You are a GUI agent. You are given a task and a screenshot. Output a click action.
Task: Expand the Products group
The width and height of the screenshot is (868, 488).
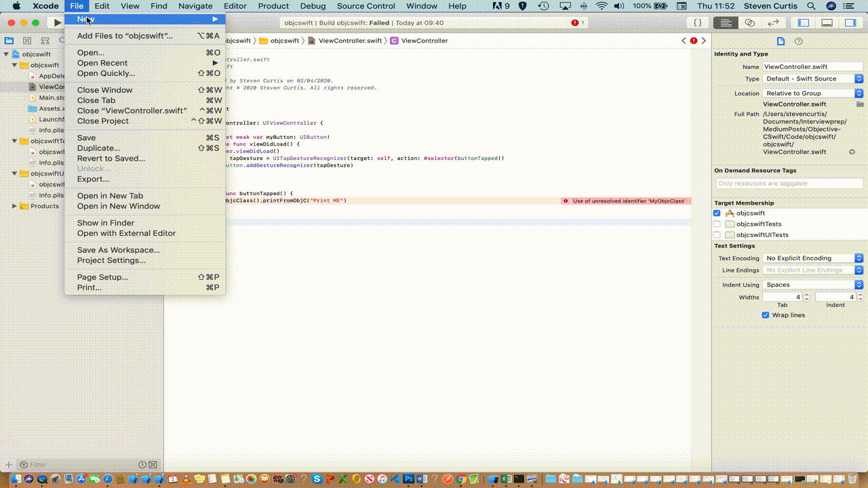point(15,206)
